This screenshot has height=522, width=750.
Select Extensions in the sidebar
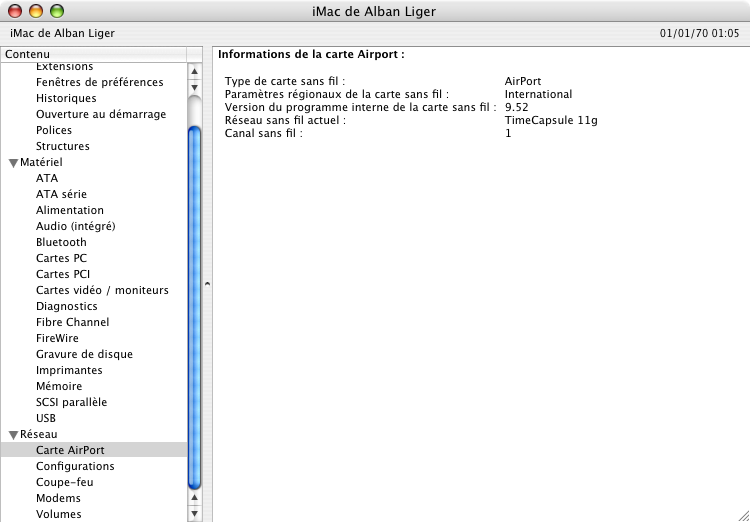click(x=65, y=67)
